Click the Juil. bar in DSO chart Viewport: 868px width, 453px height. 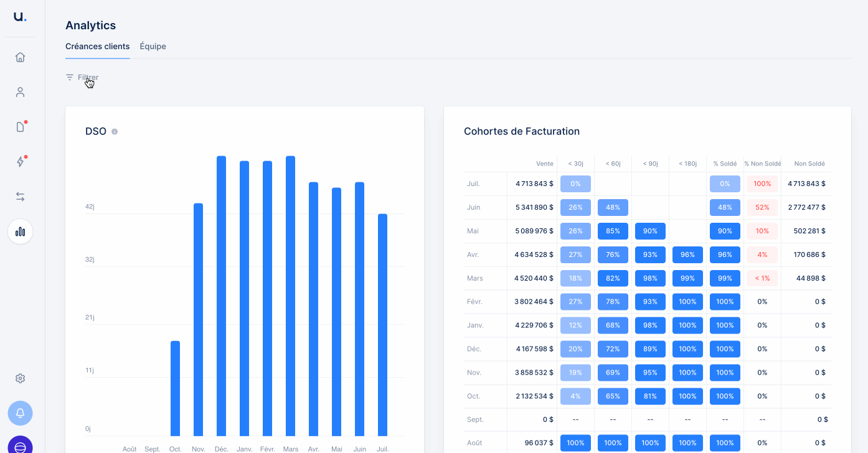point(383,325)
